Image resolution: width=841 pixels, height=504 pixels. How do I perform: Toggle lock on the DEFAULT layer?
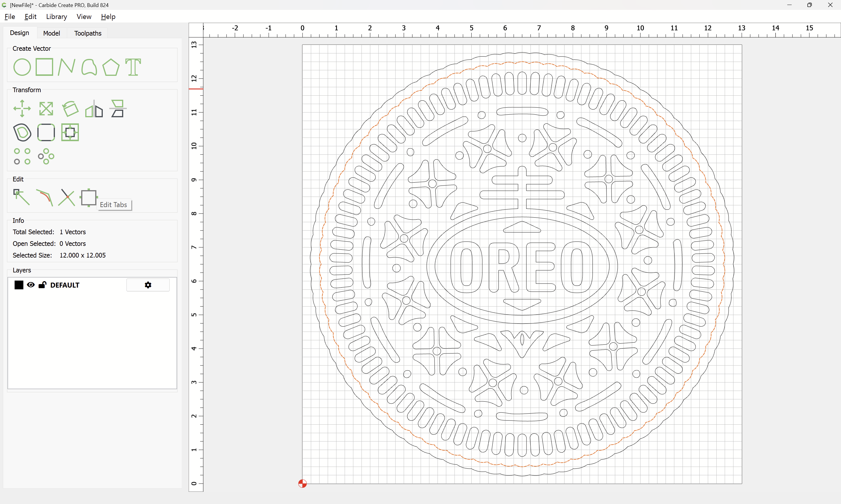point(42,285)
